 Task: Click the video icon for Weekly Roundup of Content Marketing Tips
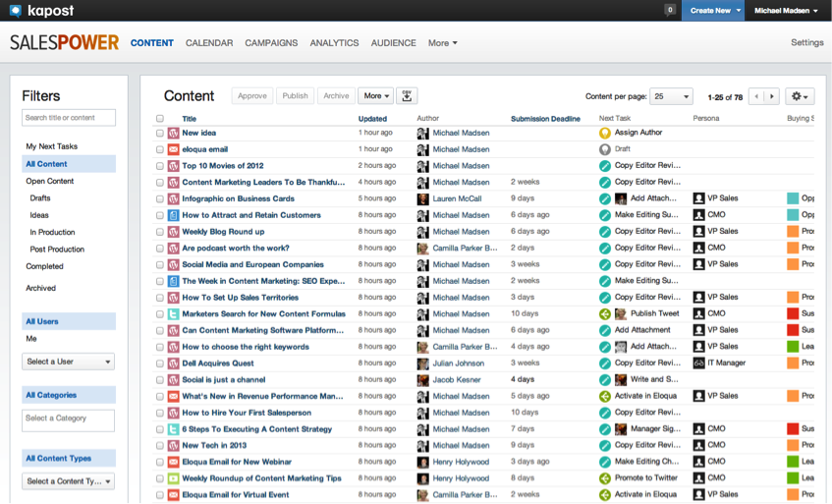coord(173,478)
